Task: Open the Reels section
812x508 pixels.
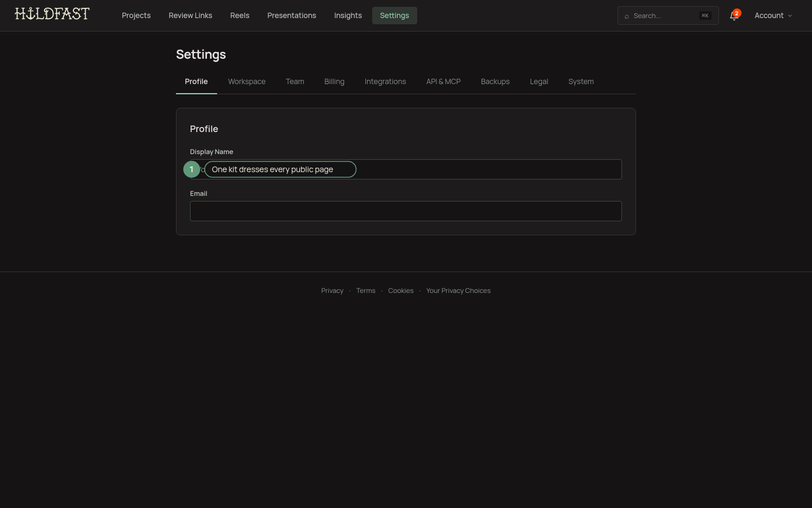Action: [240, 16]
